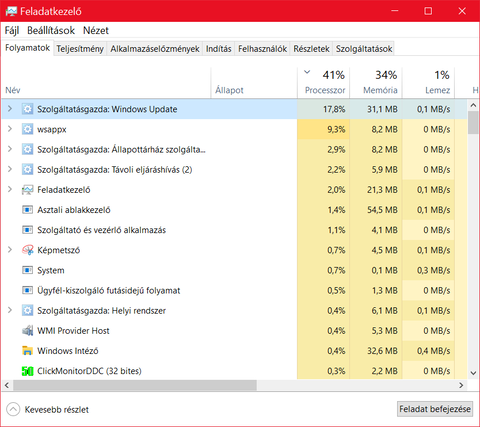The image size is (480, 427).
Task: Click the Windows Intéző folder icon
Action: pos(27,351)
